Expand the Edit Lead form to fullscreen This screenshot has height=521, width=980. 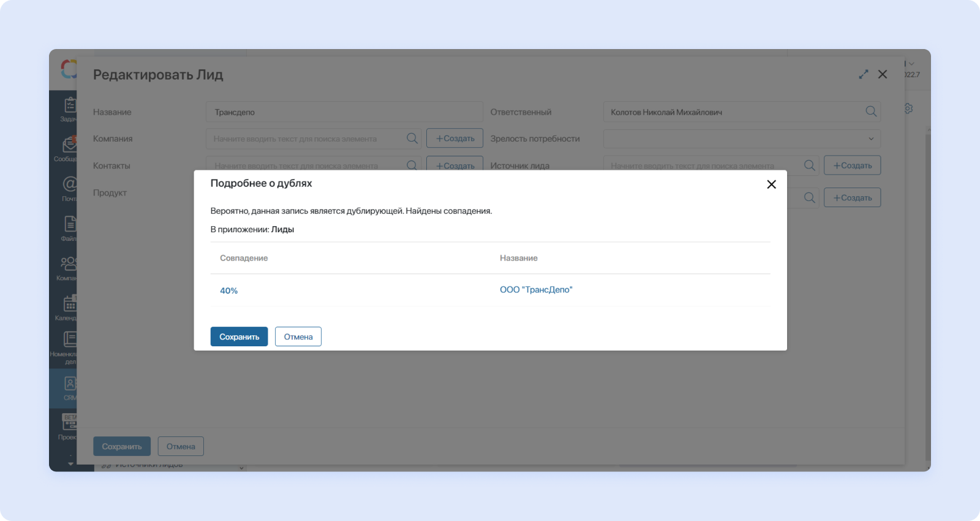[x=864, y=74]
